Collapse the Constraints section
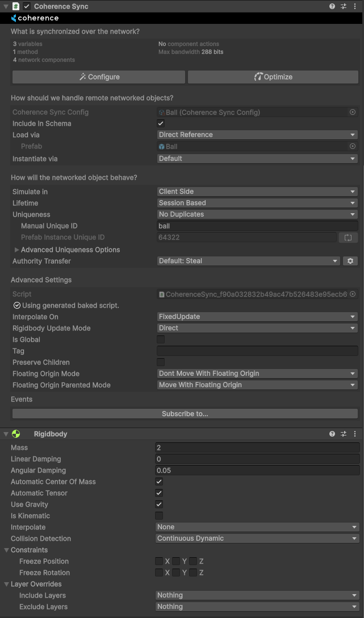The image size is (364, 618). coord(6,550)
